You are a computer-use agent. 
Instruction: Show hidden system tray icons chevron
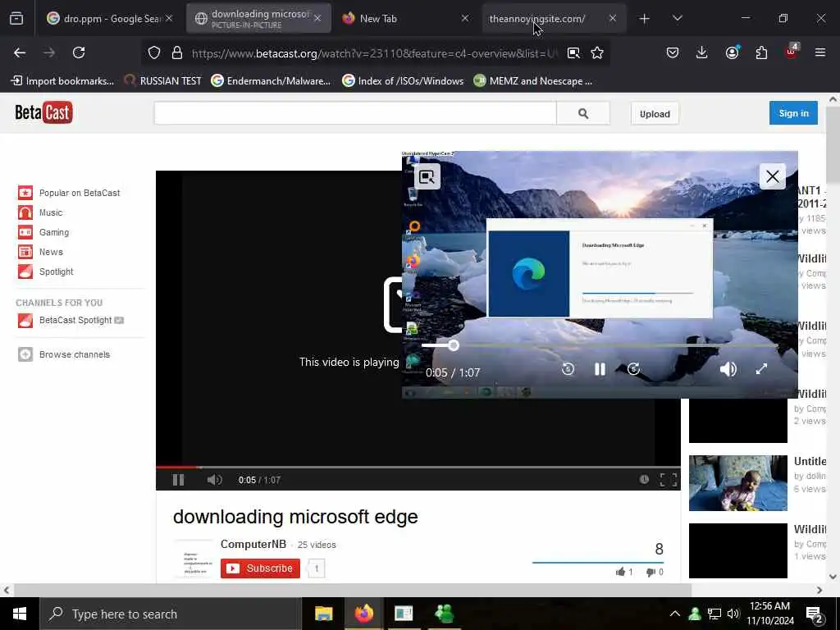[675, 614]
